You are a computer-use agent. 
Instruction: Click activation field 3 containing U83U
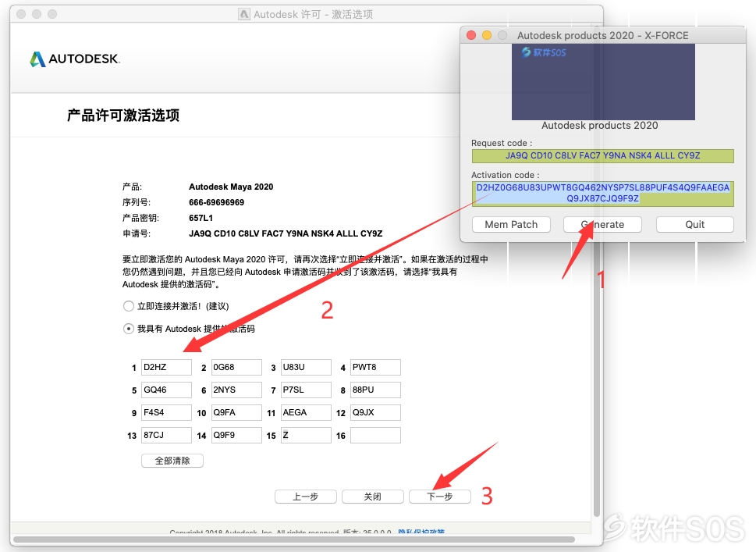pos(306,367)
